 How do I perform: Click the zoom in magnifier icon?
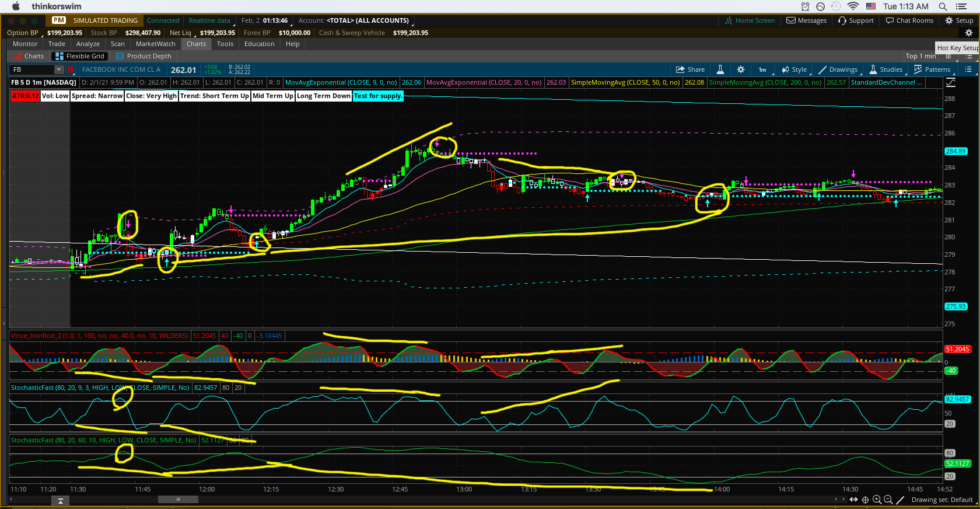coord(877,500)
